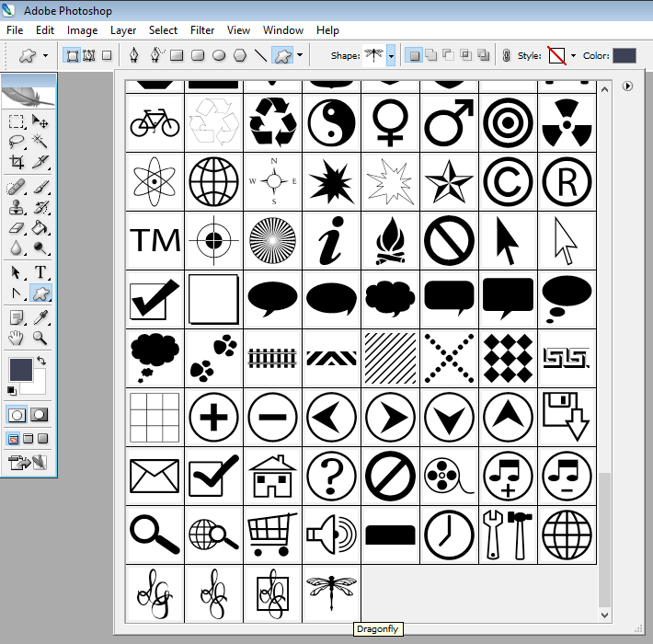Select Freeform Pen tool in options bar
Screen dimensions: 653x644
click(x=156, y=55)
